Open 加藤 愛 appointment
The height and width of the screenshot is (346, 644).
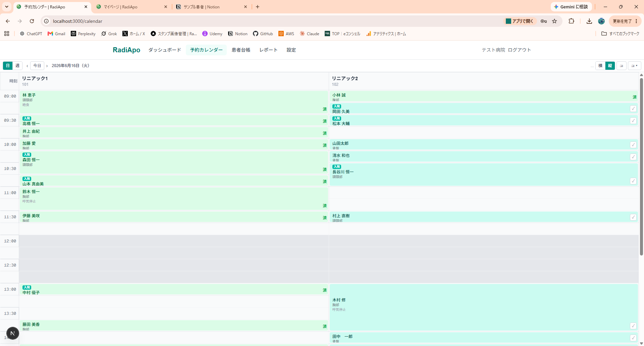173,145
